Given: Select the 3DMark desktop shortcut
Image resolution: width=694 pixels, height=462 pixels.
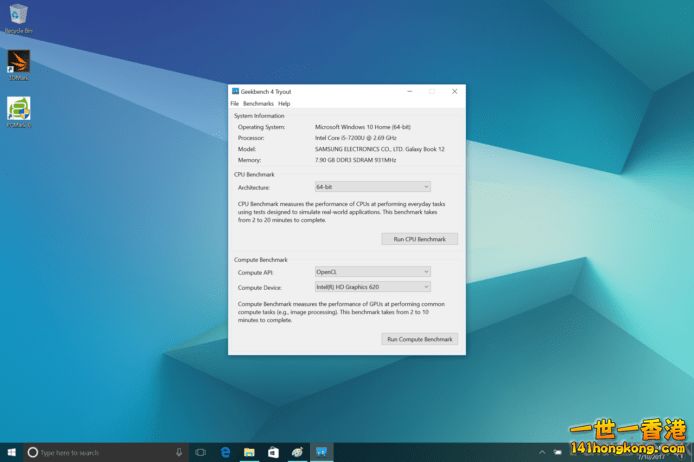Looking at the screenshot, I should pyautogui.click(x=19, y=65).
